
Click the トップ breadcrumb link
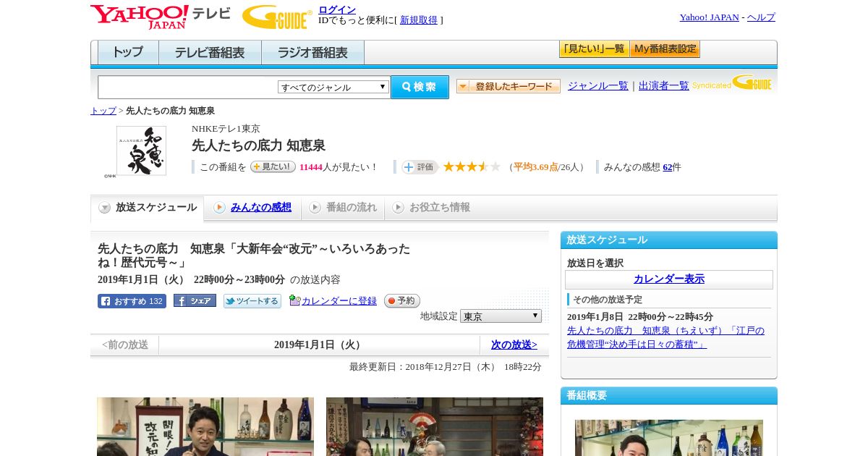tap(103, 111)
